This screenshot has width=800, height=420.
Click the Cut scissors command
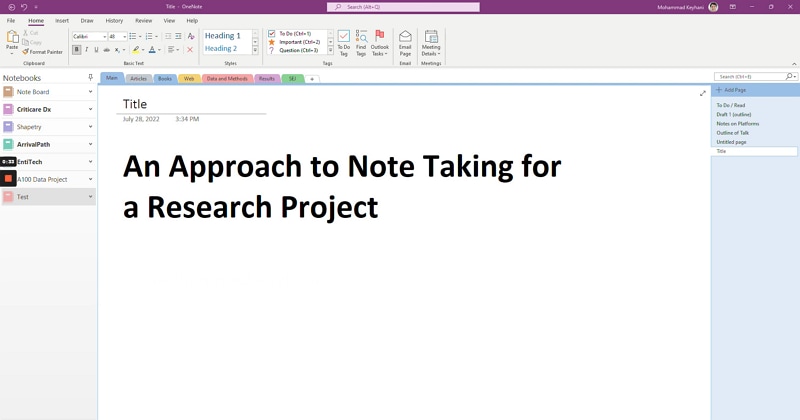coord(31,33)
